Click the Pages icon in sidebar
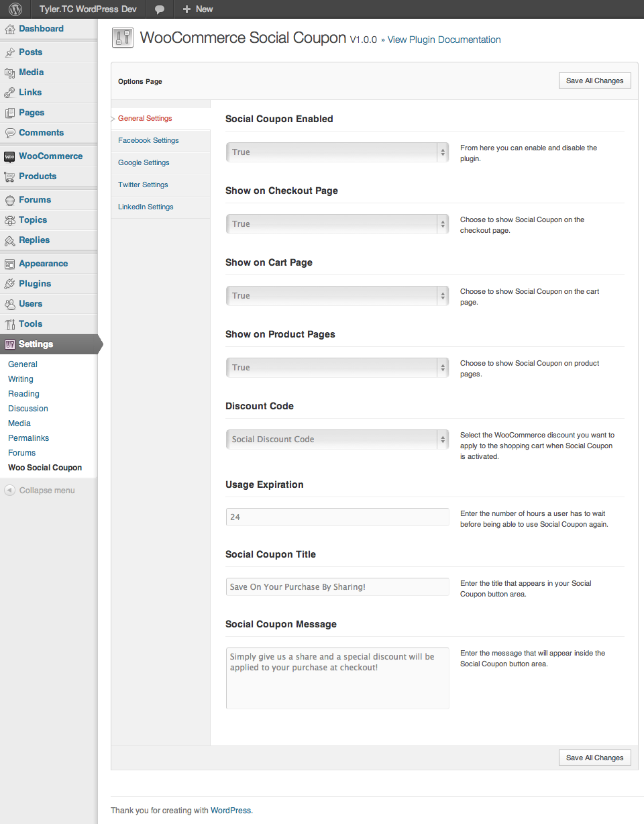 pos(10,113)
